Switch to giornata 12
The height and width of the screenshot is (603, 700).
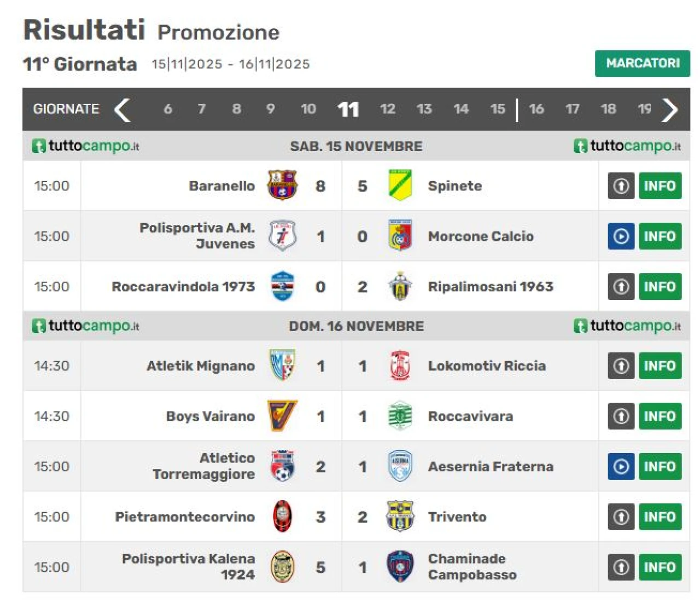coord(387,109)
